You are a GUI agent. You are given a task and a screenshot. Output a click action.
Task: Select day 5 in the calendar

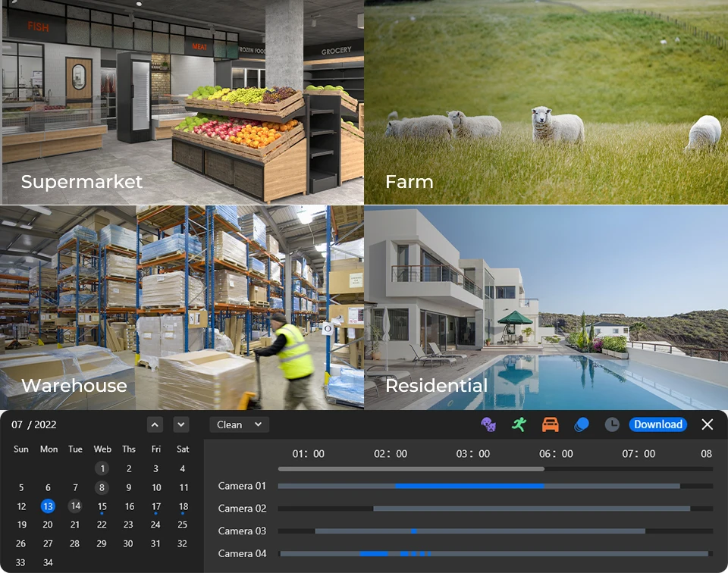(21, 487)
